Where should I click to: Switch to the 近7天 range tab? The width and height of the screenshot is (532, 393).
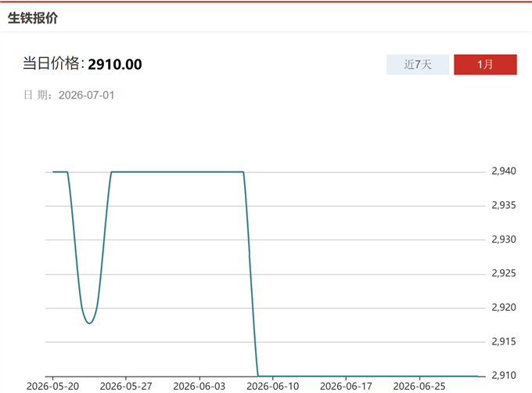tap(418, 64)
